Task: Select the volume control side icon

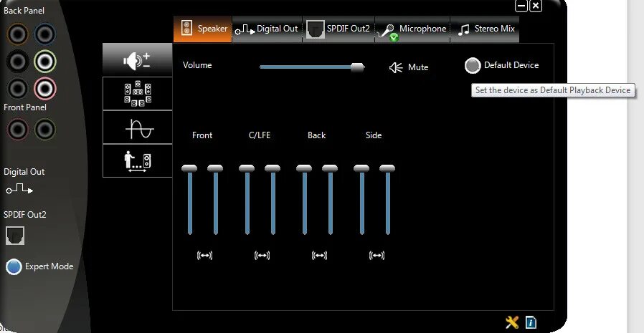Action: [137, 60]
